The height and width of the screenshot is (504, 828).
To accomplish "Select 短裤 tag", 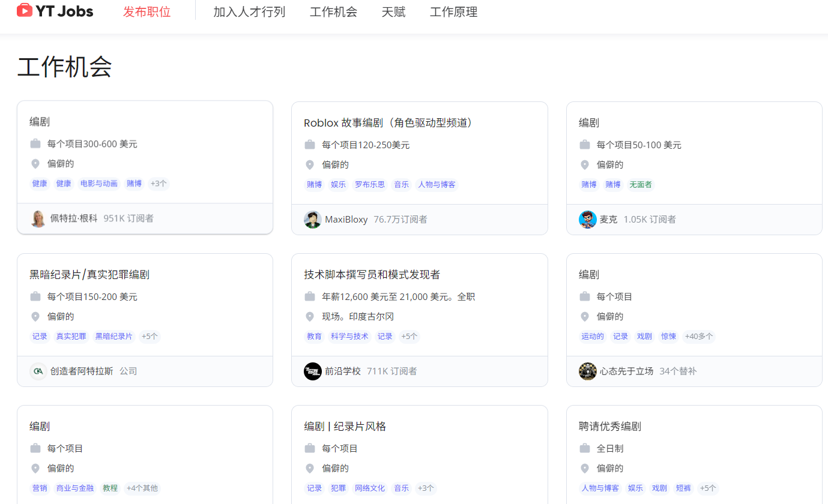I will coord(683,488).
